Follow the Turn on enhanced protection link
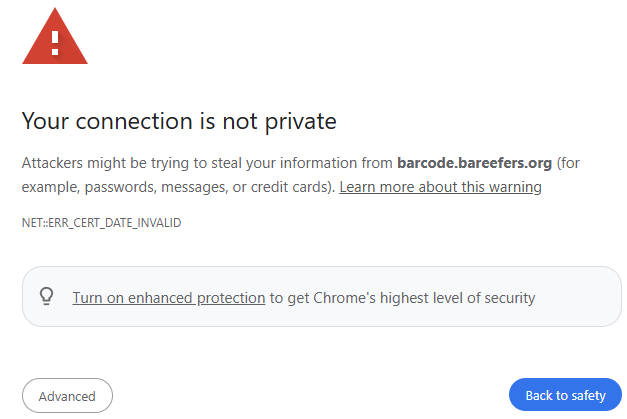627x419 pixels. point(169,298)
